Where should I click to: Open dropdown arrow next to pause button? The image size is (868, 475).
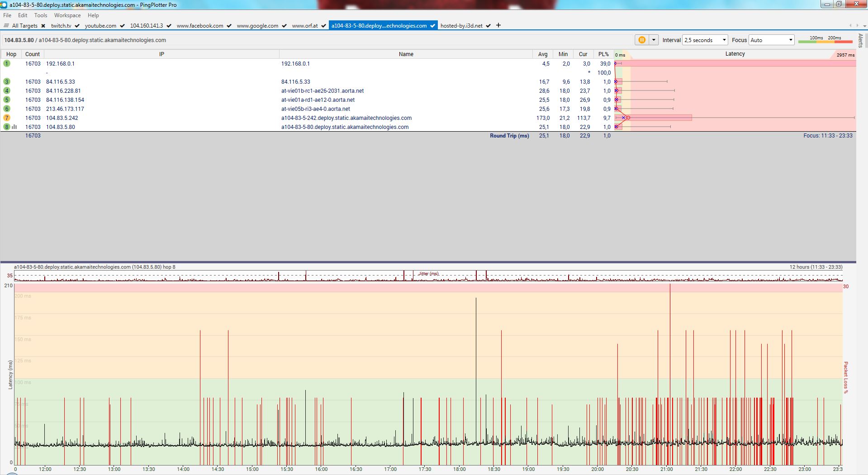click(x=654, y=40)
